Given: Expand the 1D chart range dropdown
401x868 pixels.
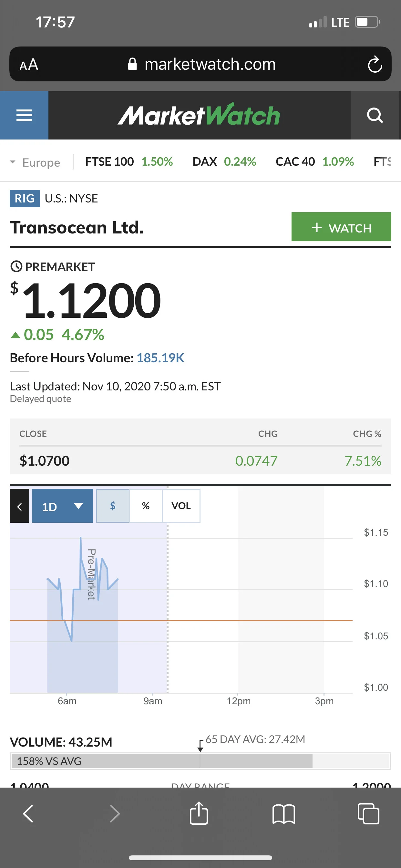Looking at the screenshot, I should click(62, 506).
